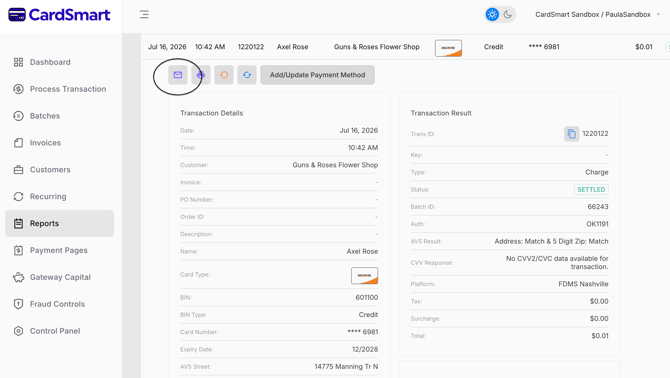Click transaction number 1220122 in the top row
670x378 pixels.
tap(251, 47)
